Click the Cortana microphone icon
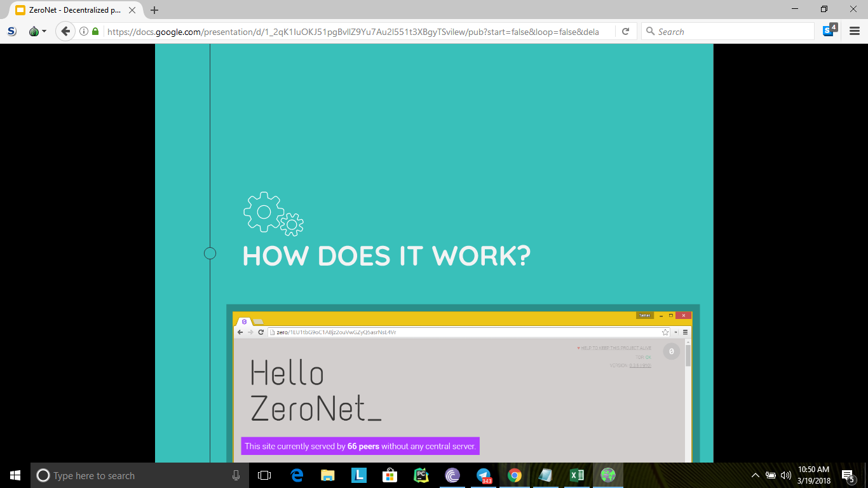 [236, 475]
